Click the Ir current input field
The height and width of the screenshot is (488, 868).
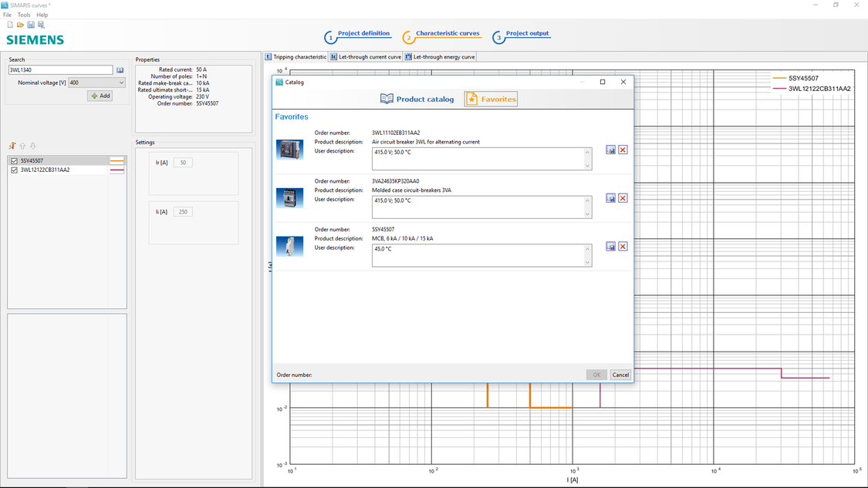coord(183,161)
